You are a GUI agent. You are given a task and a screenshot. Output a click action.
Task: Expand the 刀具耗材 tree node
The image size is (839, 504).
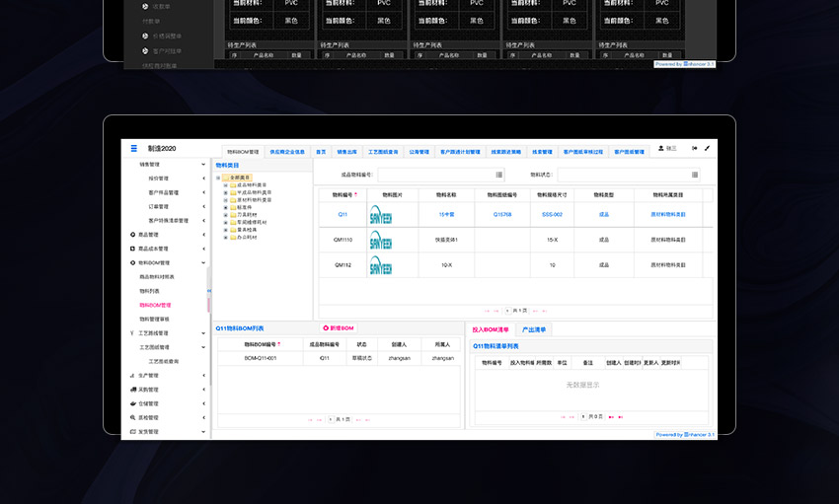[226, 215]
